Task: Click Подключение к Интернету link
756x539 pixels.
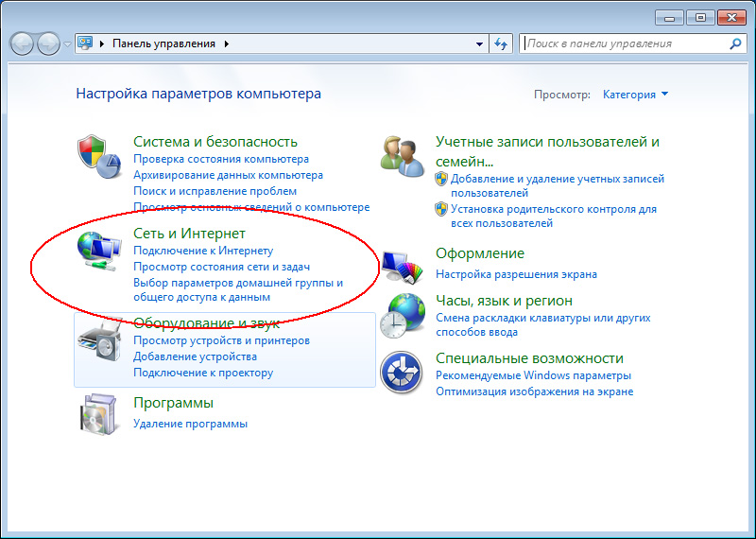Action: [x=203, y=251]
